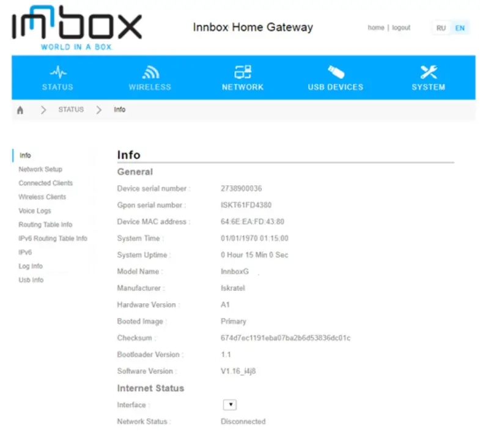Click hardware version A1
This screenshot has height=448, width=480.
pyautogui.click(x=225, y=305)
